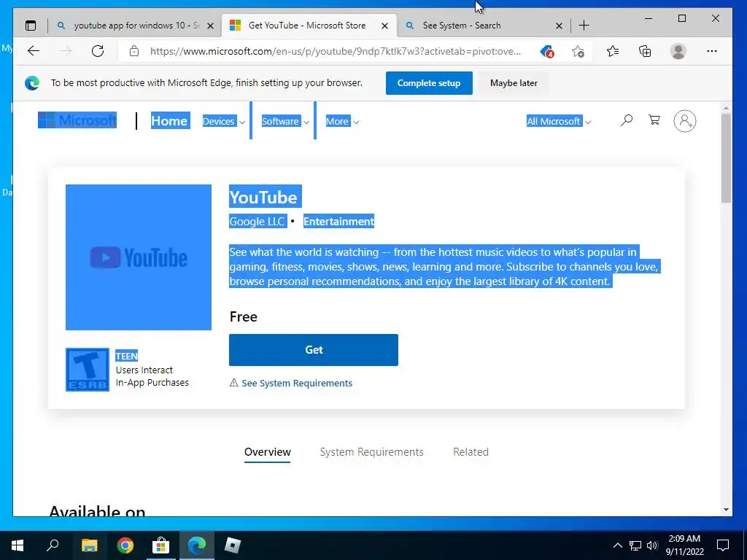Open the Entertainment category link
747x560 pixels.
[338, 222]
